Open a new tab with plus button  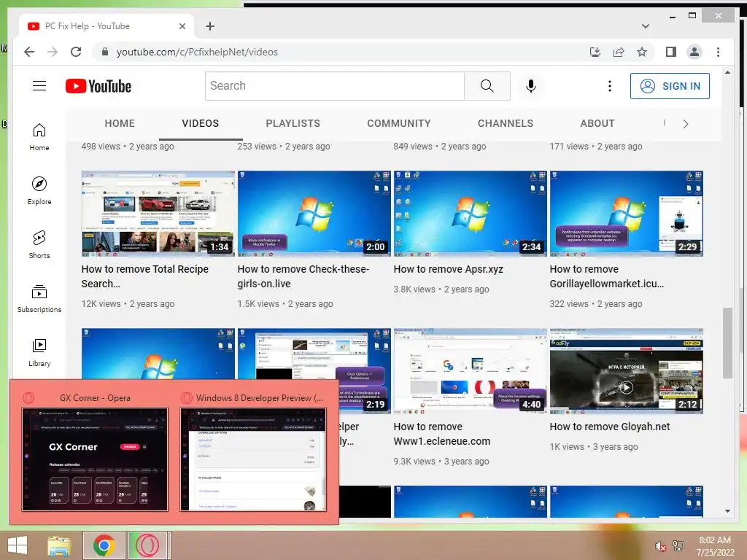pos(210,26)
